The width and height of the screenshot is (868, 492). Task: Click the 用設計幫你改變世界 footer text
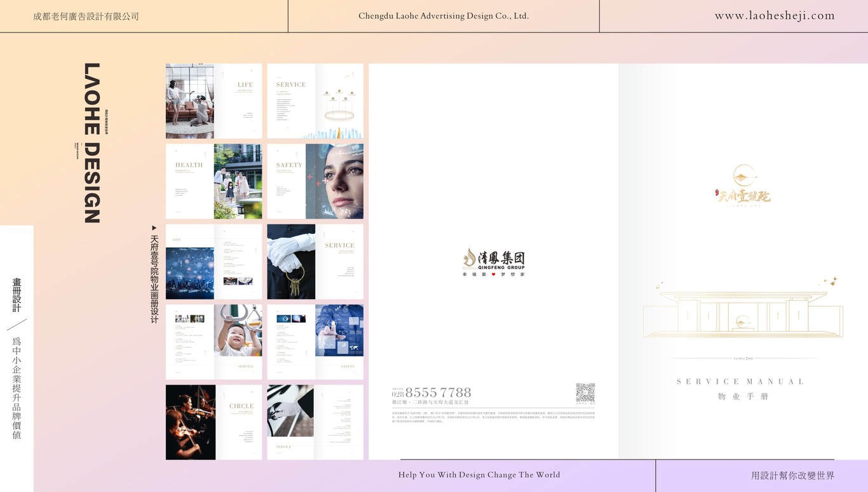coord(793,475)
